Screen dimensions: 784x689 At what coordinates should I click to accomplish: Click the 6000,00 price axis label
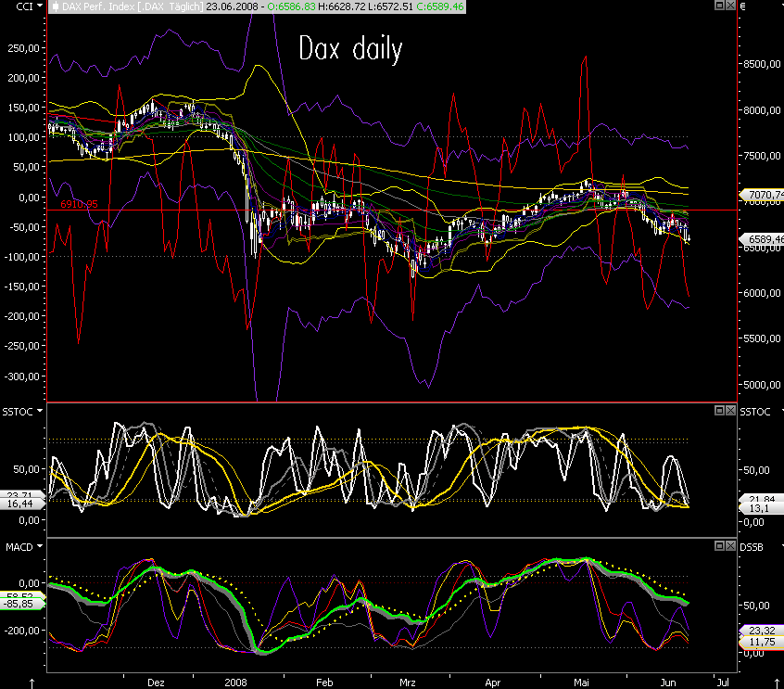point(762,293)
